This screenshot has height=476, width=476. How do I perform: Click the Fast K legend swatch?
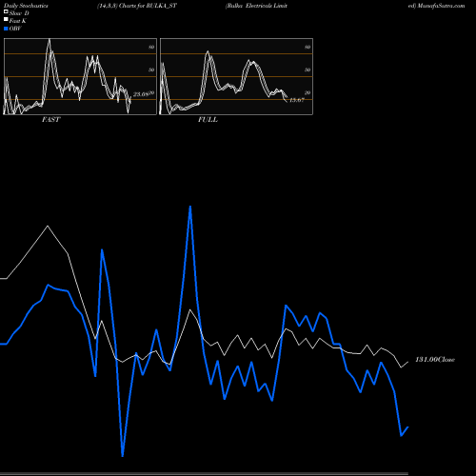[x=6, y=19]
